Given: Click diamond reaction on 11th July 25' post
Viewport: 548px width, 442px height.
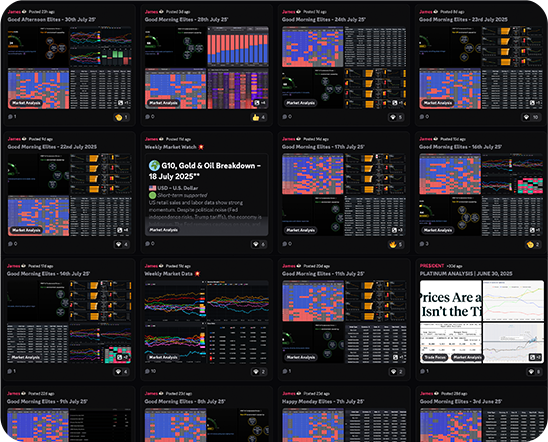Looking at the screenshot, I should [396, 372].
